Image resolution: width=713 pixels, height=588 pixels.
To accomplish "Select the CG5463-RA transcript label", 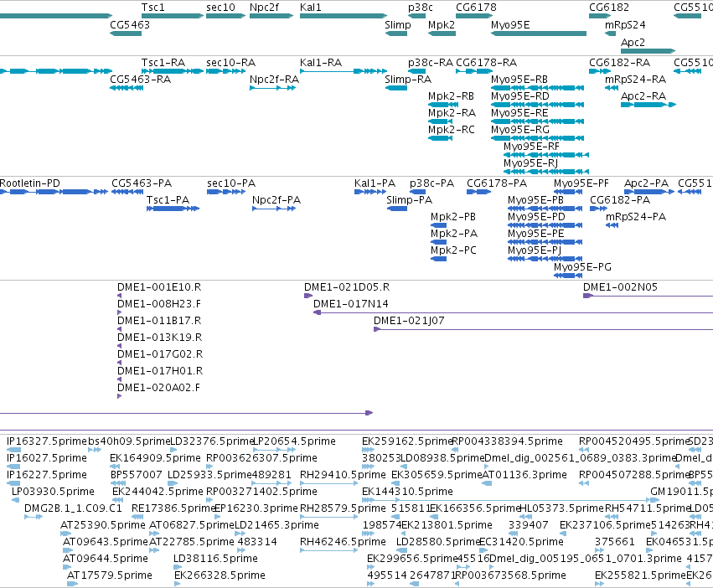I will coord(140,80).
